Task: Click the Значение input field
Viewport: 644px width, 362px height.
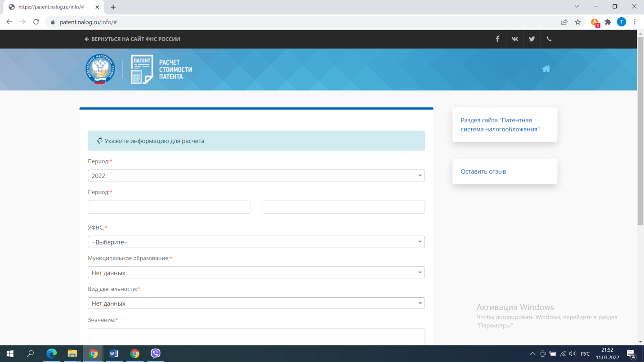Action: pos(256,337)
